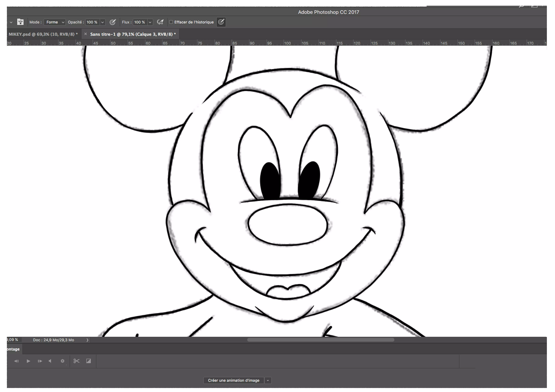This screenshot has width=555, height=392.
Task: Click the go to previous frame control
Action: pyautogui.click(x=16, y=361)
